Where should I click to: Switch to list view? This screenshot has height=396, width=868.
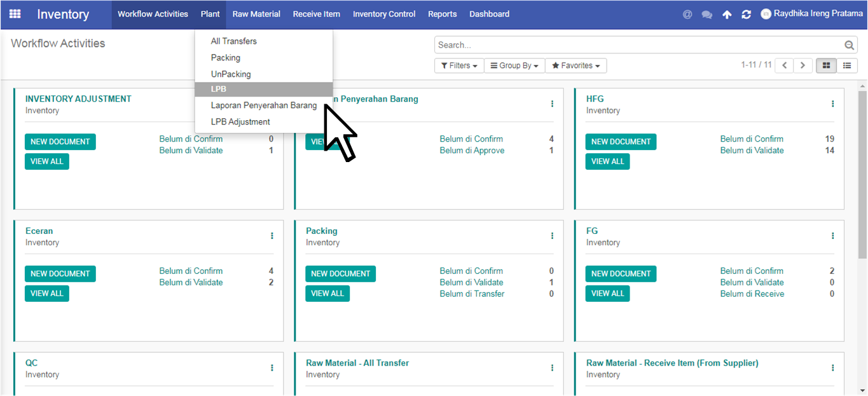pyautogui.click(x=846, y=65)
